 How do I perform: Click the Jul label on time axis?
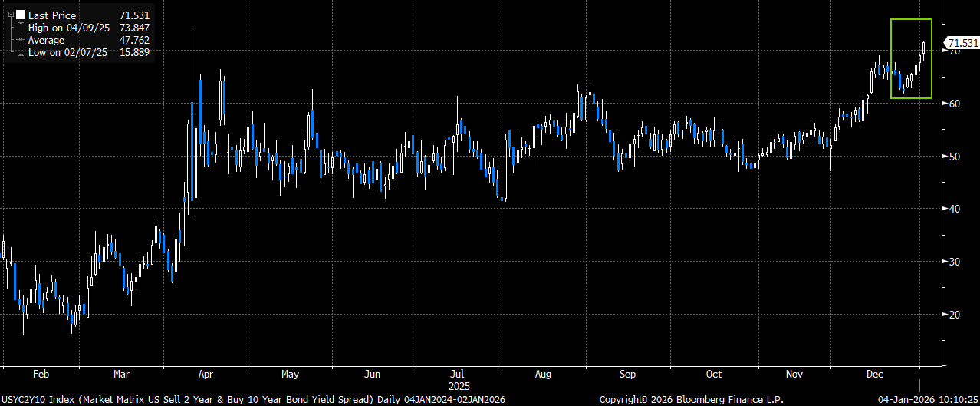(455, 375)
